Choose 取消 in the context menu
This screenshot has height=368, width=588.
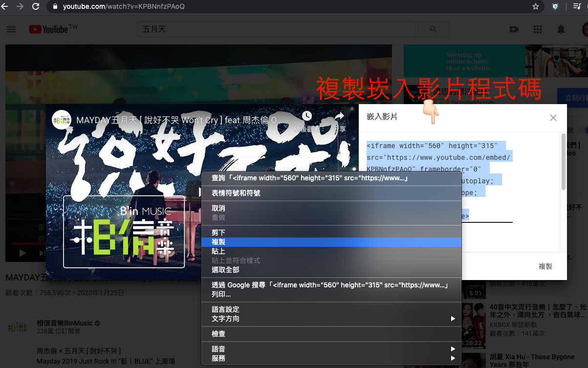331,208
